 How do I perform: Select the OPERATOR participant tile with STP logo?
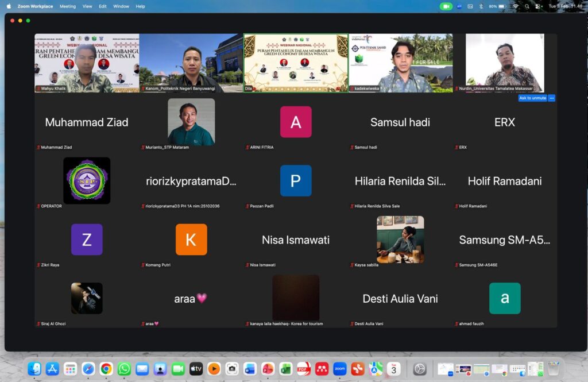pyautogui.click(x=87, y=180)
